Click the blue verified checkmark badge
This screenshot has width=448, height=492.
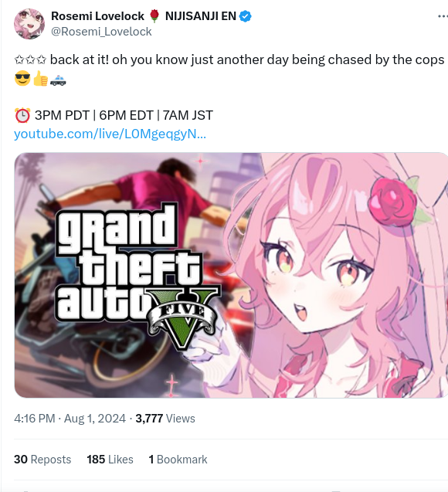click(x=246, y=16)
